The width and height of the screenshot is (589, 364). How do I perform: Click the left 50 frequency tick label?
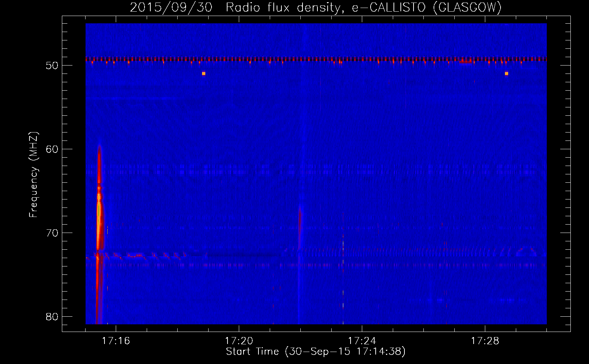(x=52, y=66)
